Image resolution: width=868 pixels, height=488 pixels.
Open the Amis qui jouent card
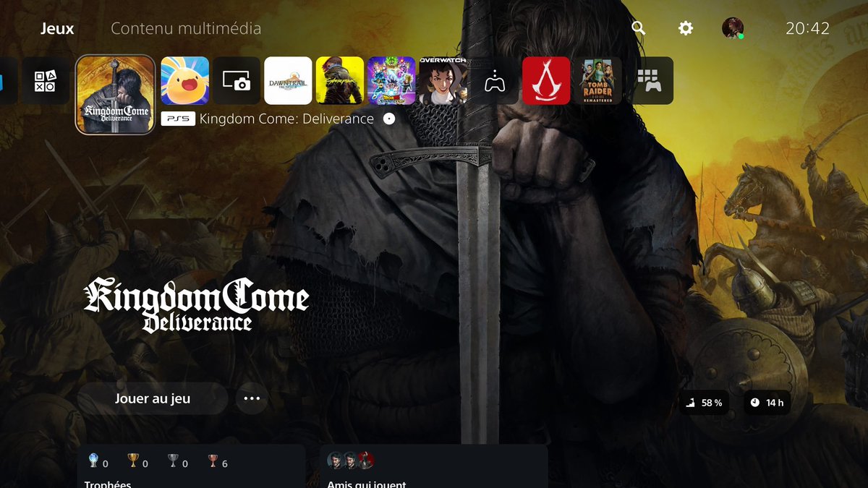point(434,466)
